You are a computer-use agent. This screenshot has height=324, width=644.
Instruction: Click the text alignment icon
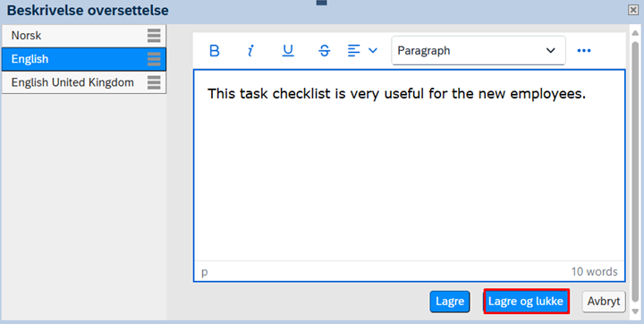click(353, 51)
